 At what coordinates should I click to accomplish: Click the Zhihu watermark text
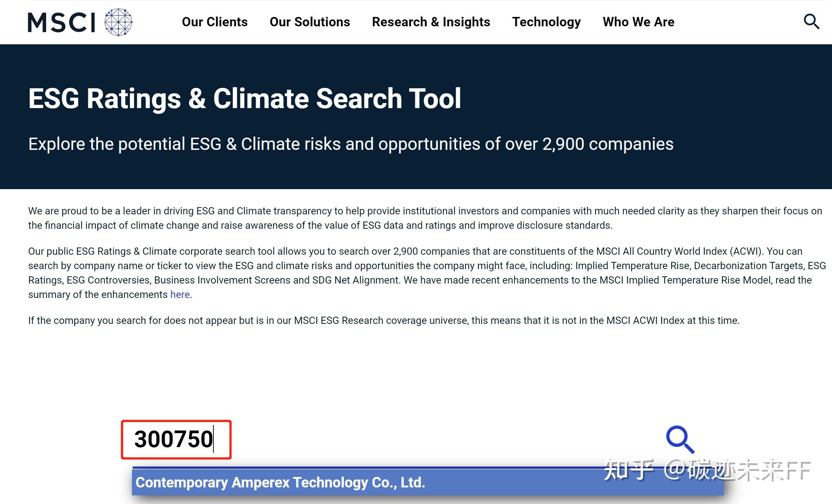(x=707, y=470)
